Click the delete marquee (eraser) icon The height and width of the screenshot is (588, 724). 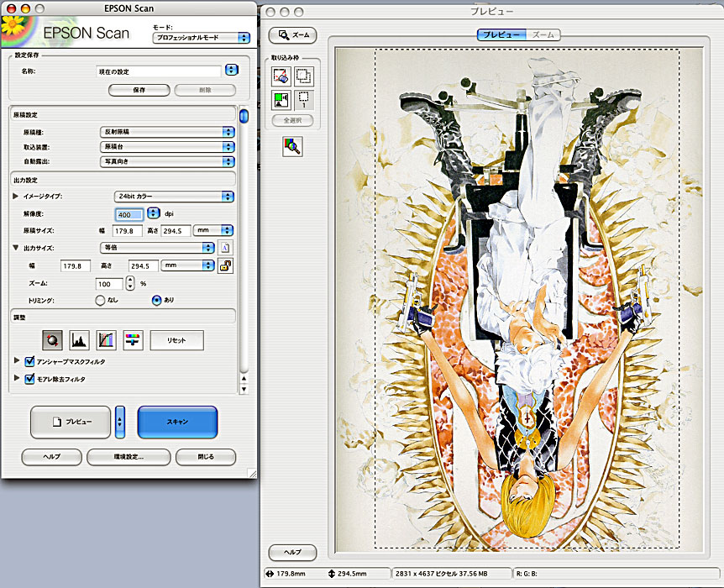281,76
